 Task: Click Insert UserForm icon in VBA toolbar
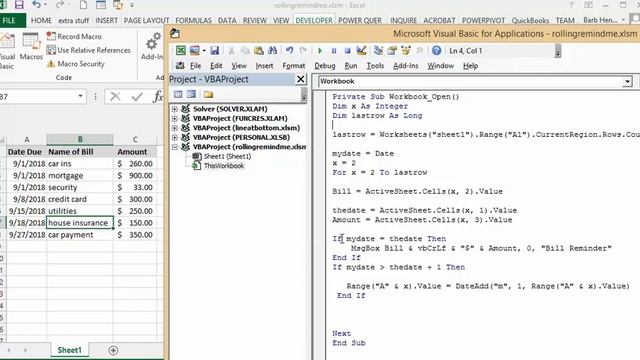click(195, 51)
